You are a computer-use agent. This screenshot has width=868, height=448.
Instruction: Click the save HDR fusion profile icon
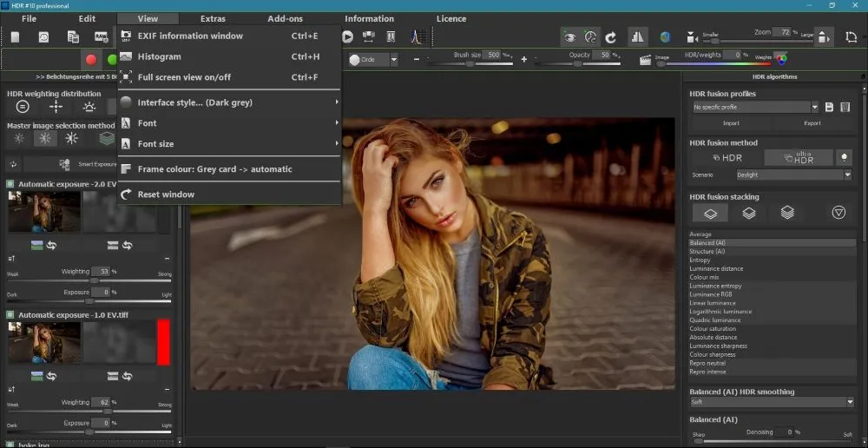(x=829, y=107)
